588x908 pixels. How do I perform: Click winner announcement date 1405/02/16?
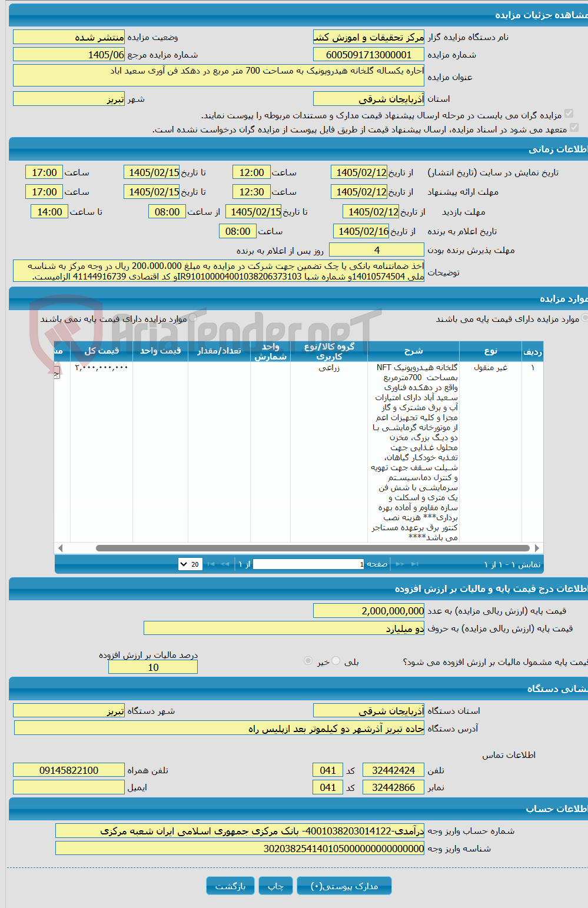click(x=361, y=231)
